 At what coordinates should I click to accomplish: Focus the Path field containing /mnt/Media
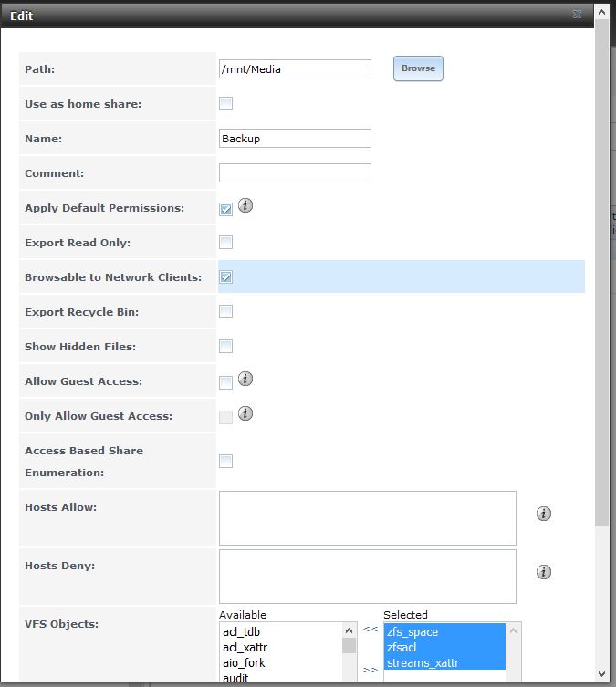point(295,69)
